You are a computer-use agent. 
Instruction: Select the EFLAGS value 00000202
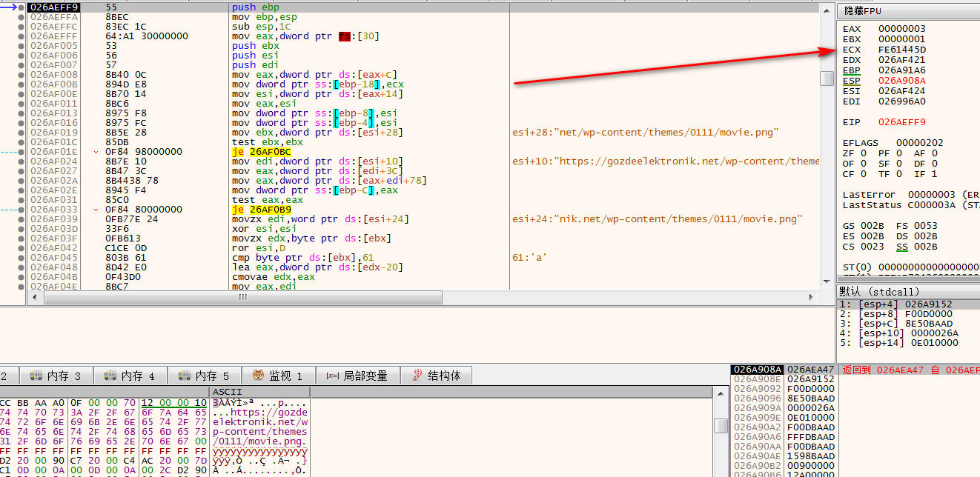pos(920,143)
